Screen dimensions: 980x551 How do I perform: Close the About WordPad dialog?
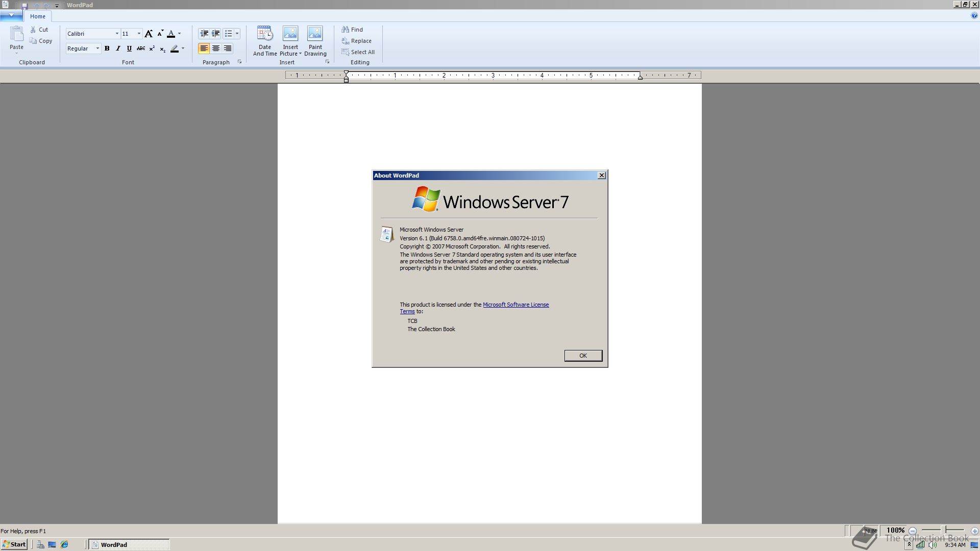point(602,176)
